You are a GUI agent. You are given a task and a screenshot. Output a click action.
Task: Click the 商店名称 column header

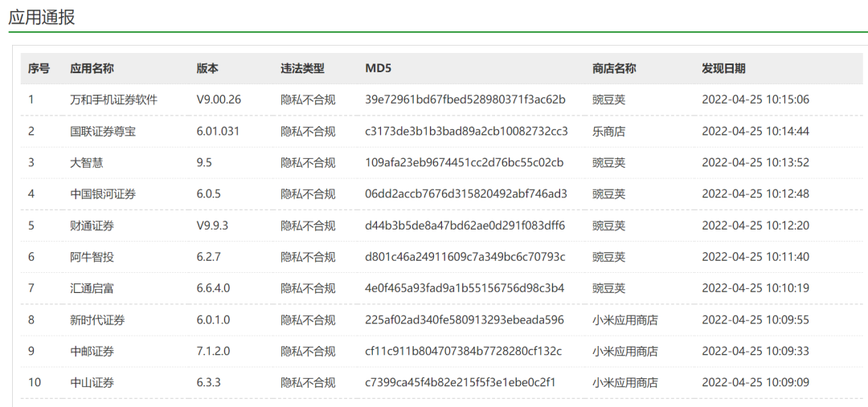(x=614, y=69)
